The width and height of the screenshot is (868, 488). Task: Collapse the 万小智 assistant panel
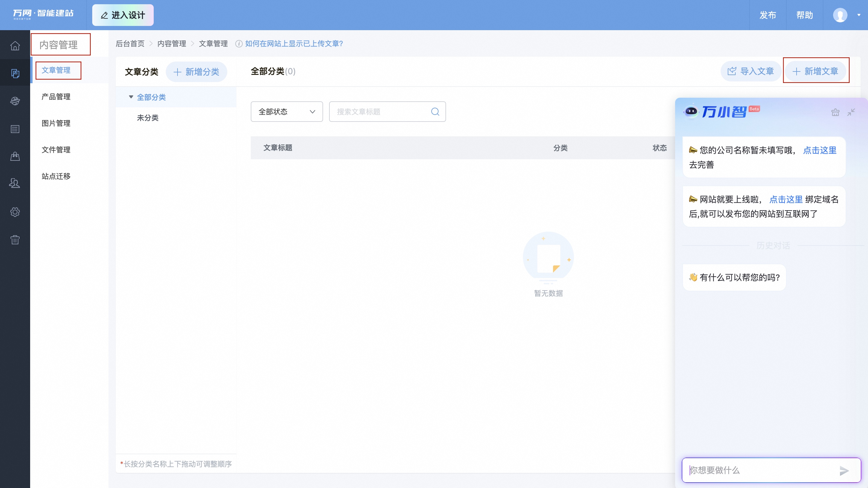point(851,112)
